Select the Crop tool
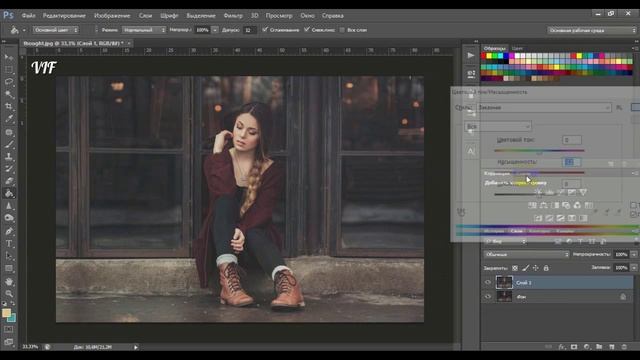640x360 pixels. tap(9, 107)
